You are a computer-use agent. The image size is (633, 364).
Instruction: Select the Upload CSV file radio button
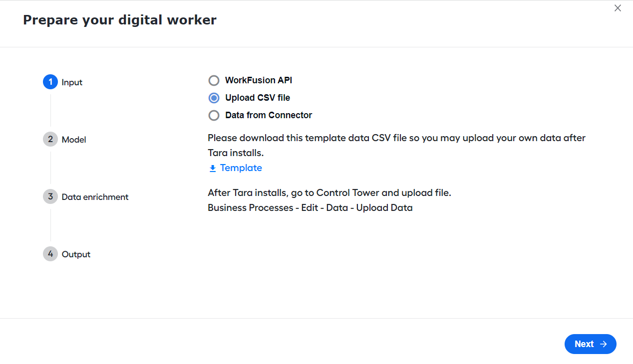coord(214,98)
